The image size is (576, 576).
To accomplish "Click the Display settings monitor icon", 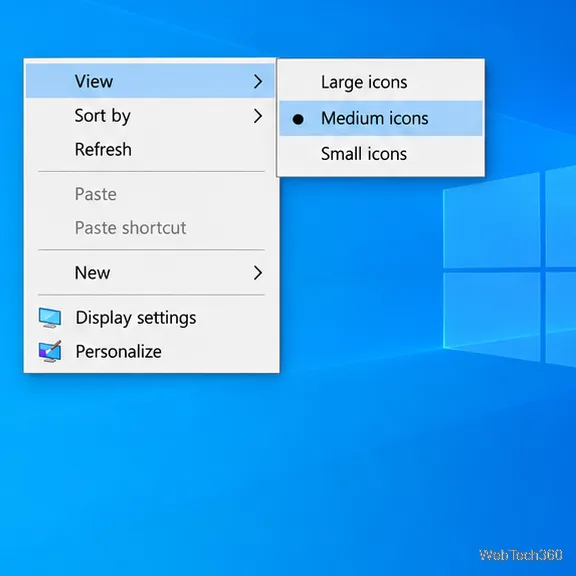I will [x=50, y=318].
